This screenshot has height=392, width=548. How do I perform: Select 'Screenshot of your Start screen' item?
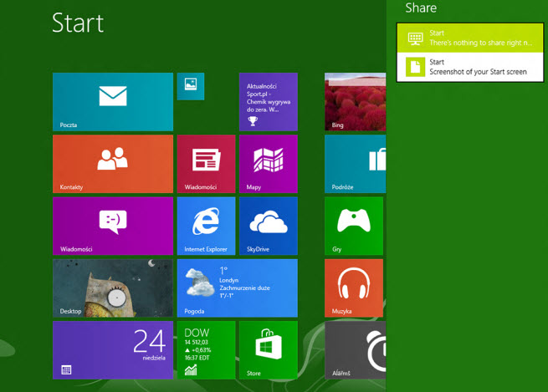point(470,67)
